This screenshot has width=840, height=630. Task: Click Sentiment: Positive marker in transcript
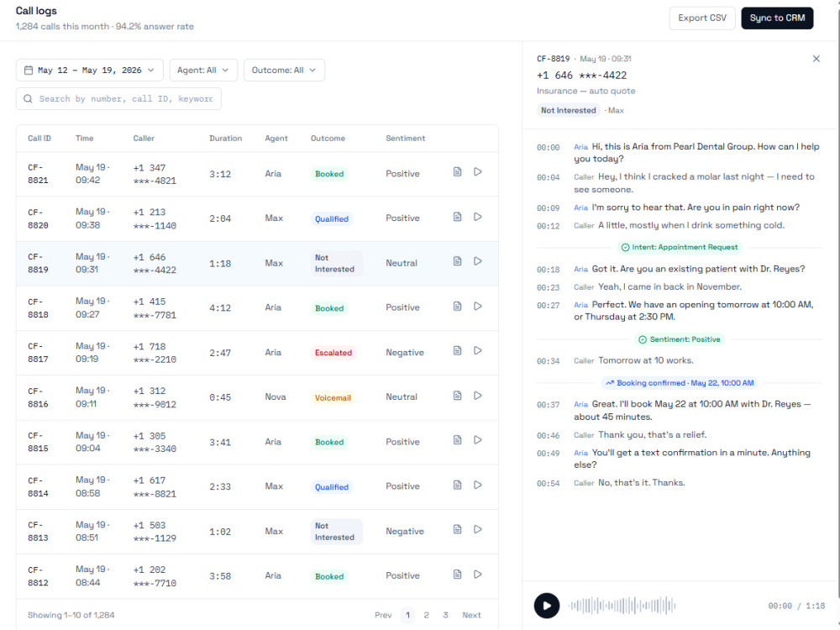coord(680,339)
